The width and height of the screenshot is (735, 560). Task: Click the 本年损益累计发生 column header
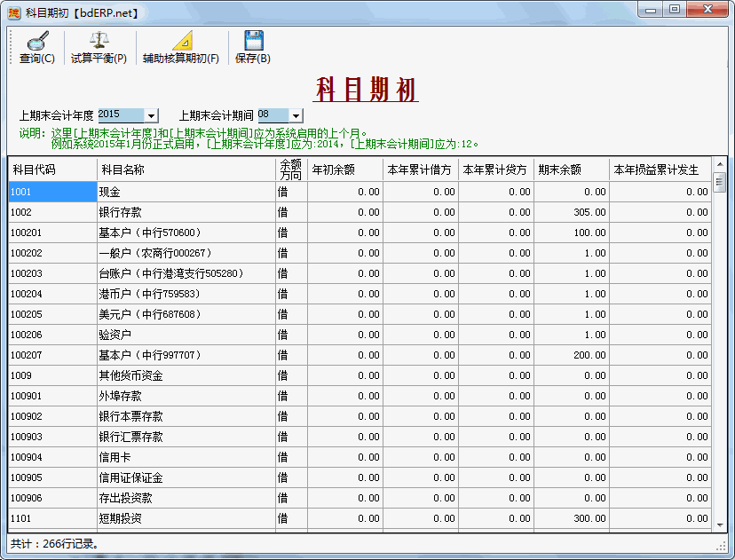pos(655,170)
